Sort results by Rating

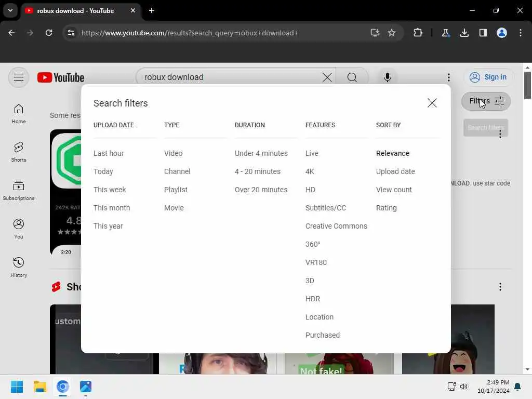(x=386, y=208)
